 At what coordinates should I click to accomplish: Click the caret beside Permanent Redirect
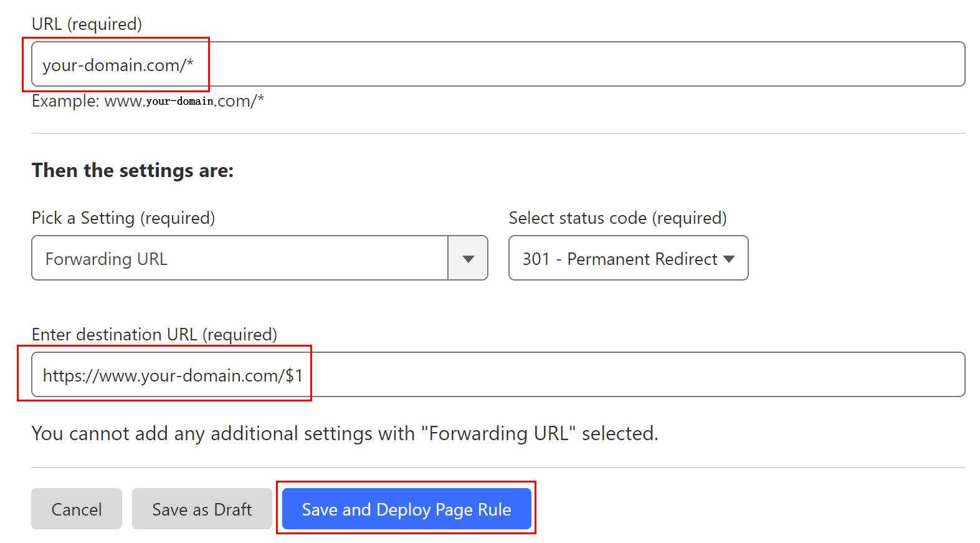(x=729, y=259)
